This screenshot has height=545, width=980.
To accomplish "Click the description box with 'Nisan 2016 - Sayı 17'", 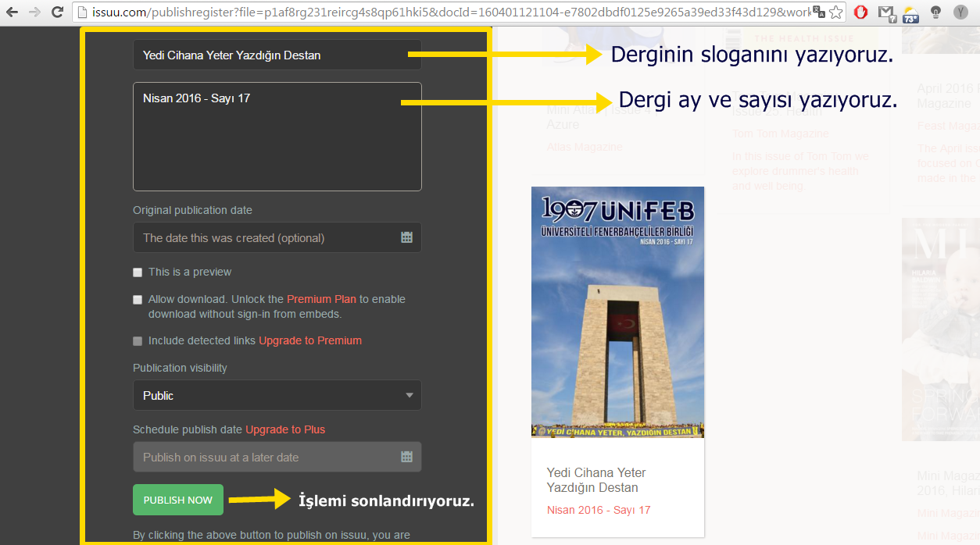I will click(x=277, y=137).
